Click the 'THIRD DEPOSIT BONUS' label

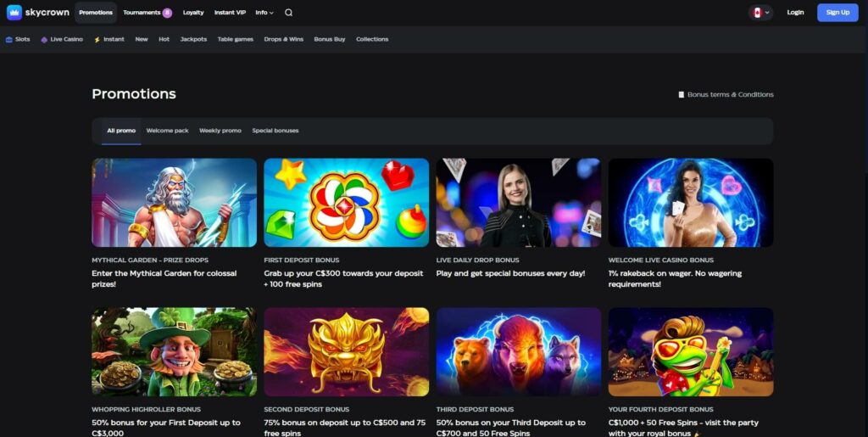(x=475, y=409)
